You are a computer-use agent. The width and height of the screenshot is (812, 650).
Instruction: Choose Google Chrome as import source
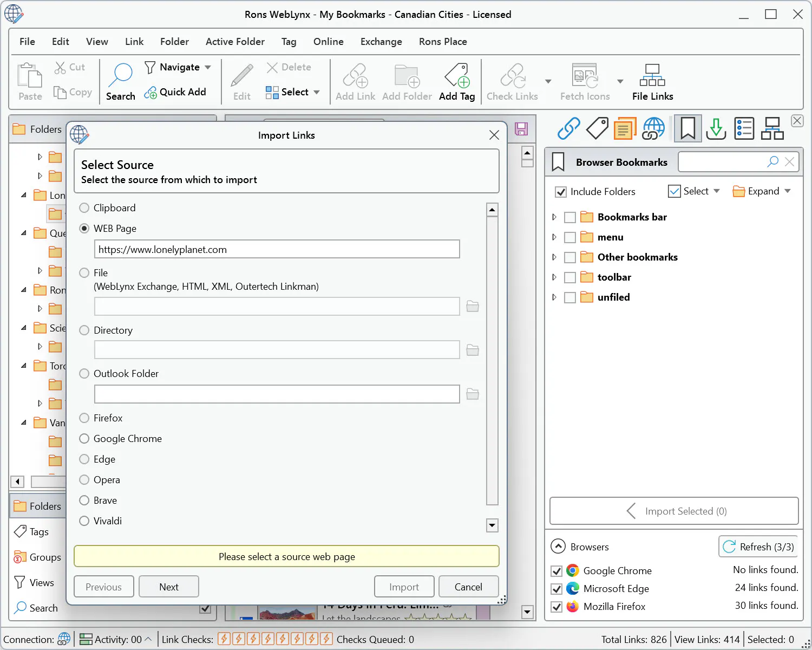(84, 438)
